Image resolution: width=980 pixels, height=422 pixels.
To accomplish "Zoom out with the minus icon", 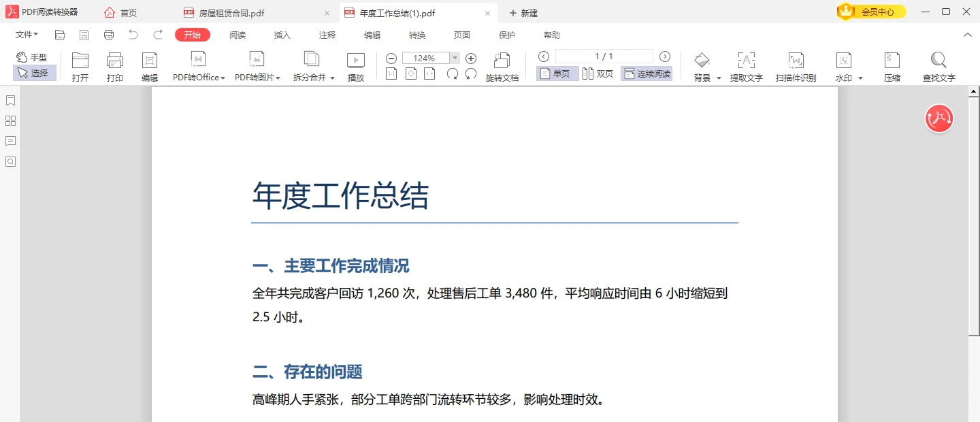I will [391, 58].
